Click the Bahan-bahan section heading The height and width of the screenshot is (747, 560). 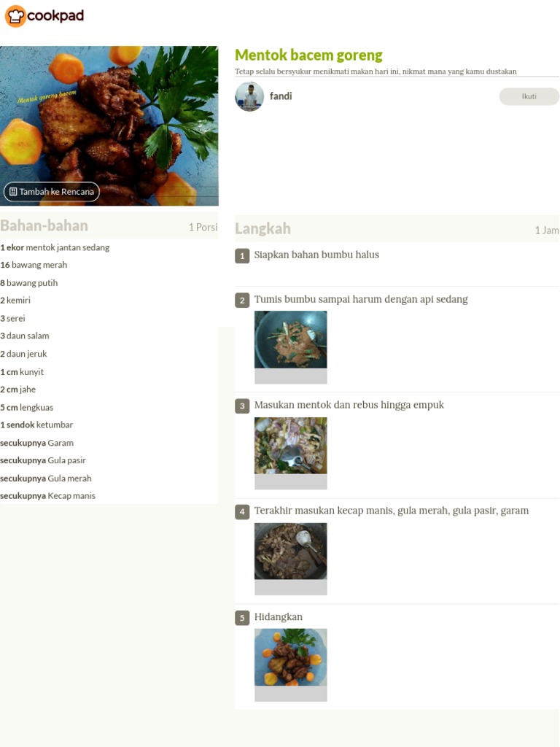click(x=44, y=225)
